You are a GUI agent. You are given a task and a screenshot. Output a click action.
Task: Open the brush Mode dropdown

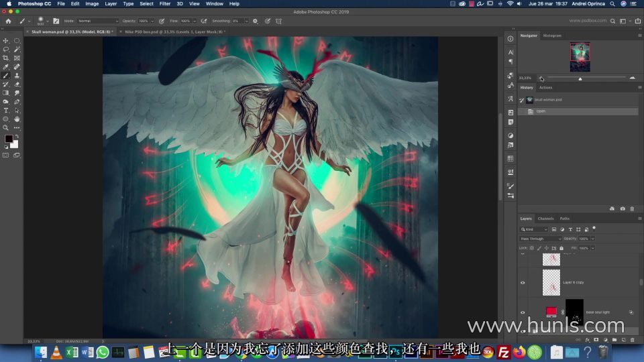coord(98,21)
